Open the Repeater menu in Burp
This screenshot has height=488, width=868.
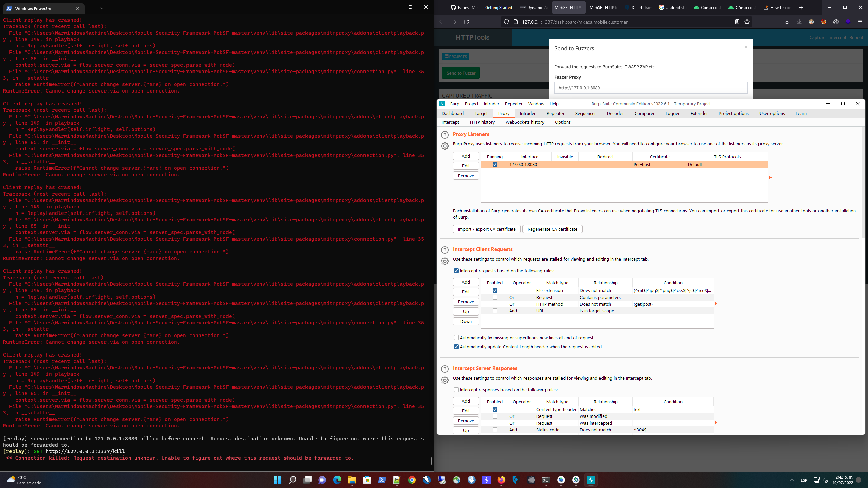click(x=513, y=104)
